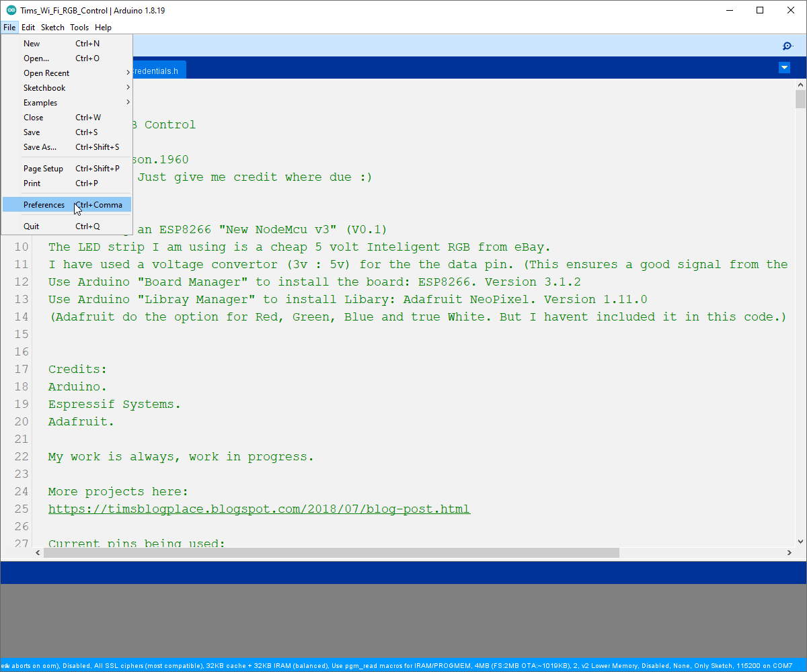807x672 pixels.
Task: Open the tab dropdown arrow button
Action: (784, 68)
